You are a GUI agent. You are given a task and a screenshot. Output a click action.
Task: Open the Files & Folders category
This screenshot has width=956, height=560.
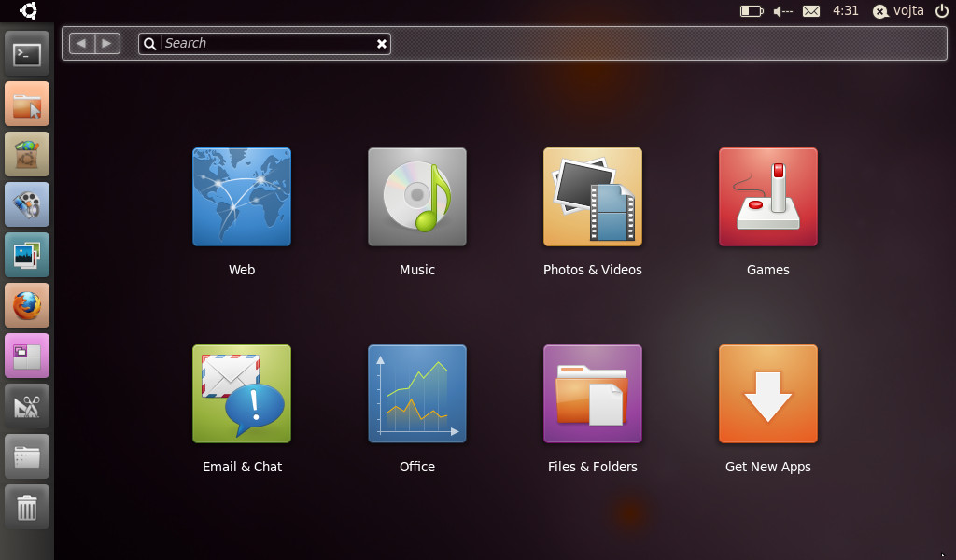593,394
